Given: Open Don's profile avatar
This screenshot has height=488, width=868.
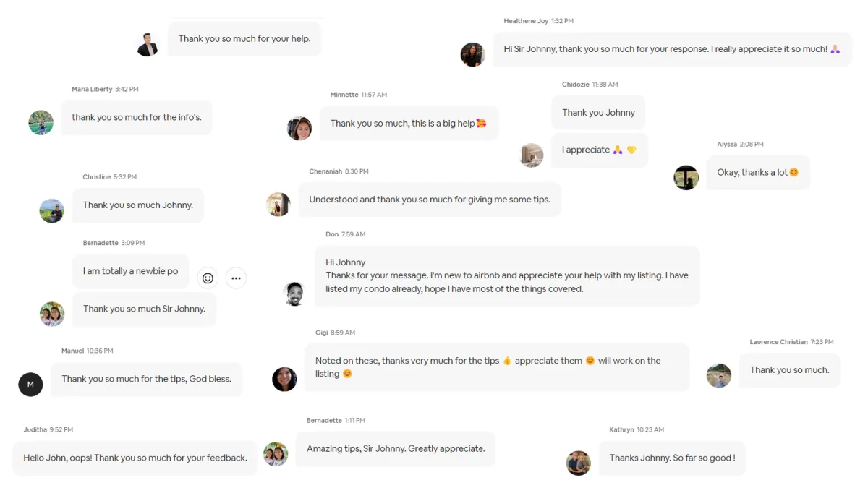Looking at the screenshot, I should [x=294, y=294].
